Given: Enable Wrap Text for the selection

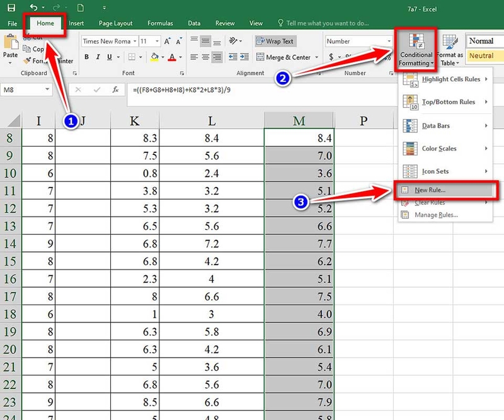Looking at the screenshot, I should (275, 41).
